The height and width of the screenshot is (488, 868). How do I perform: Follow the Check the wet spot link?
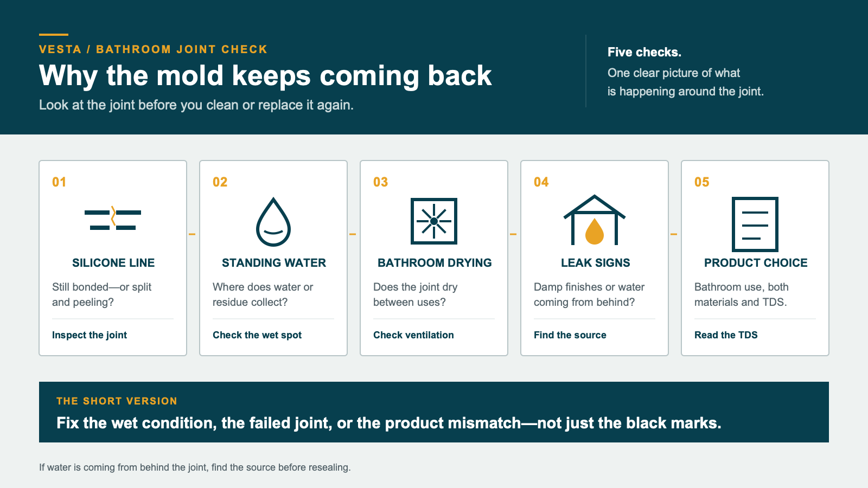coord(257,335)
